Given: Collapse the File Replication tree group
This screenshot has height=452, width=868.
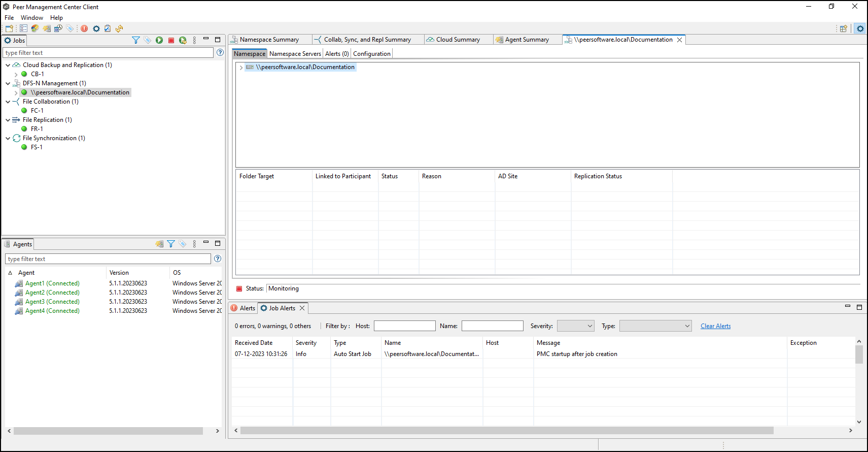Looking at the screenshot, I should tap(8, 120).
